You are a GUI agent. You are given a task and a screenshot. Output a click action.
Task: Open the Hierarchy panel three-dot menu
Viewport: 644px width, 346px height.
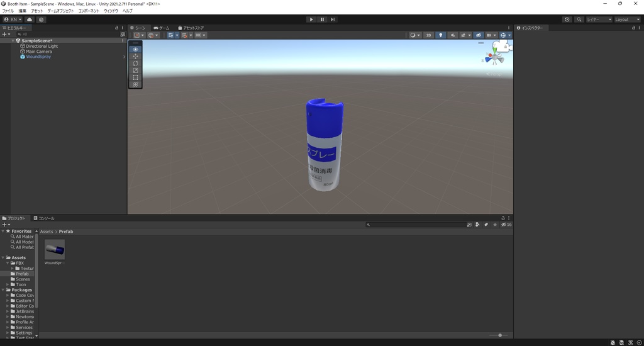[x=123, y=28]
